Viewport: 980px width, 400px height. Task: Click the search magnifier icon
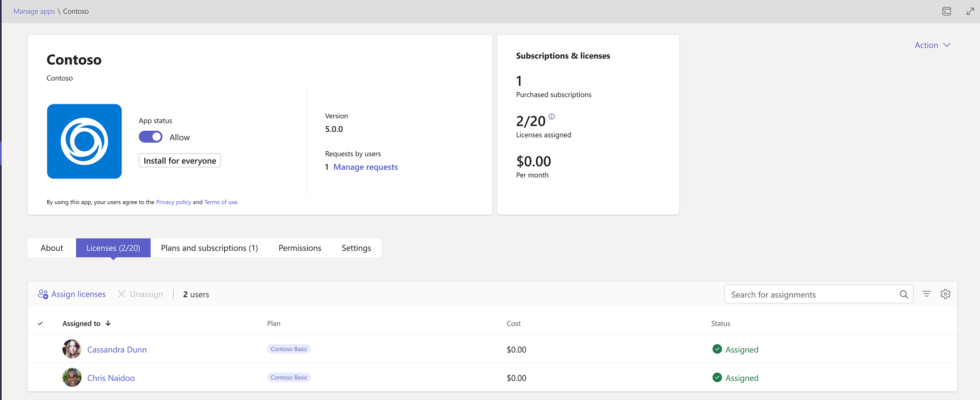click(x=903, y=294)
